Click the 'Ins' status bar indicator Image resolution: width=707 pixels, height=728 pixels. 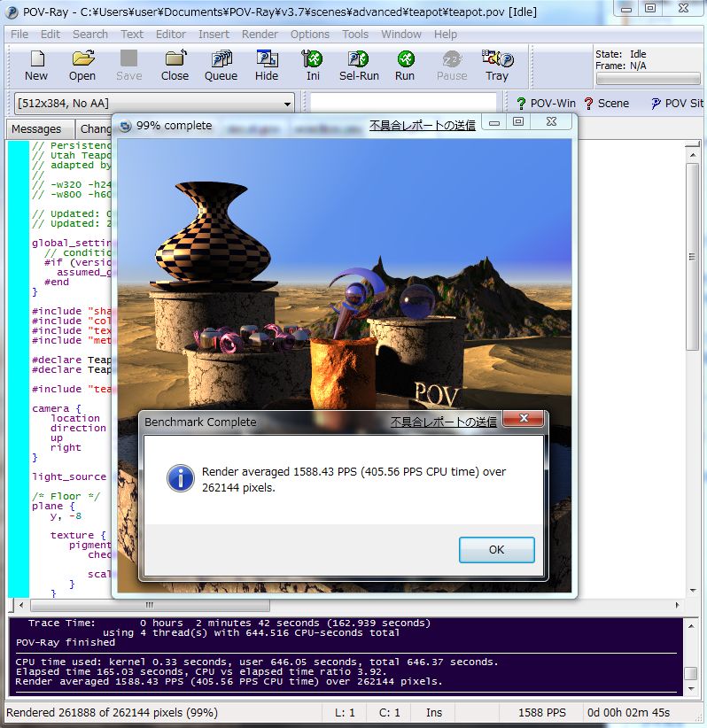(434, 713)
